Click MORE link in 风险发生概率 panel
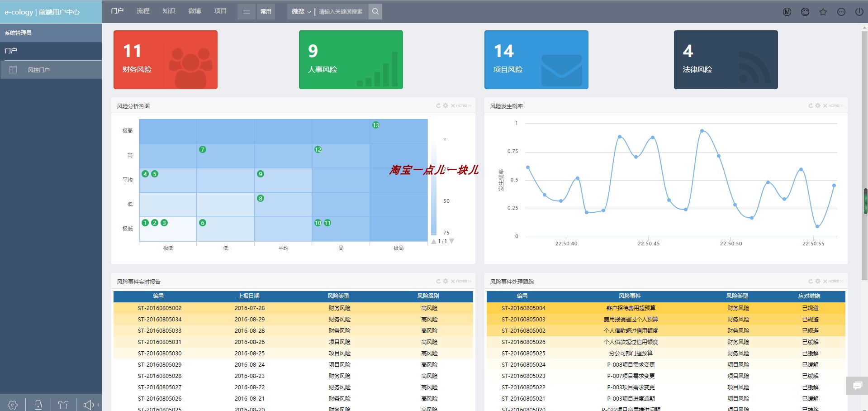Image resolution: width=868 pixels, height=411 pixels. coord(836,105)
